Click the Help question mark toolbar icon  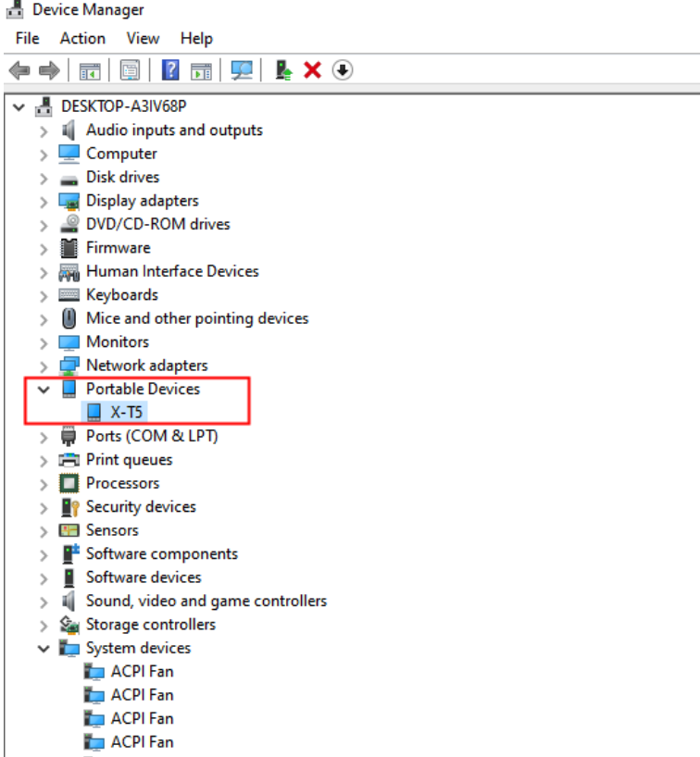(x=170, y=70)
